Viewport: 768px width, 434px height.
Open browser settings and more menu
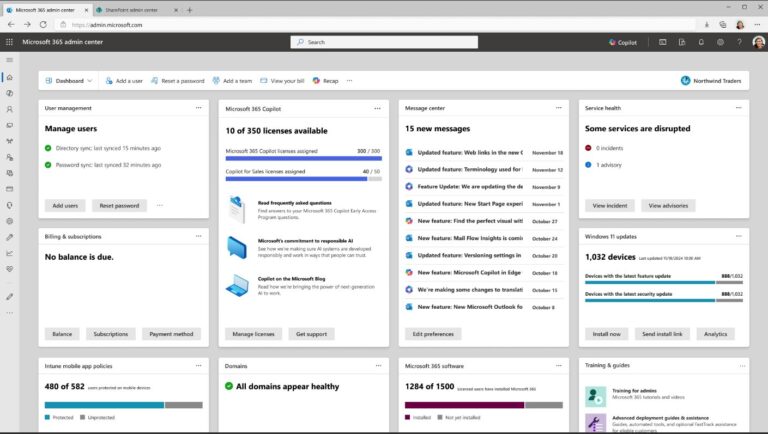[x=757, y=24]
